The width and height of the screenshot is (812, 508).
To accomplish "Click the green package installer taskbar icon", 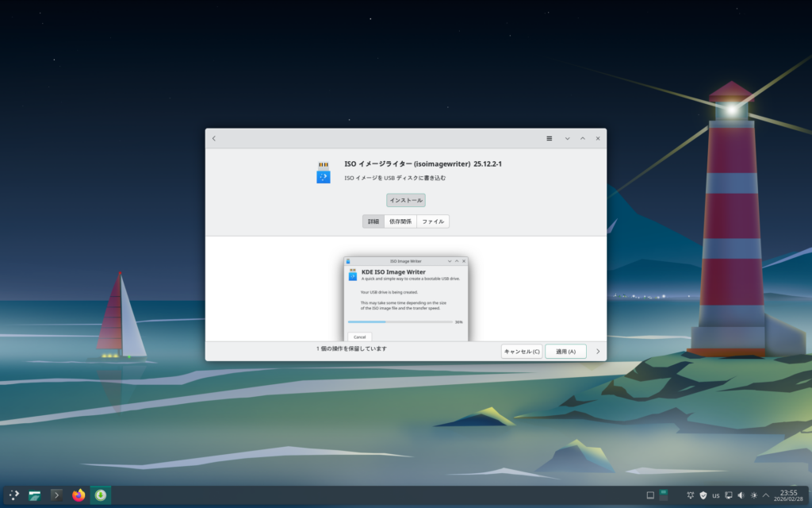I will tap(101, 495).
